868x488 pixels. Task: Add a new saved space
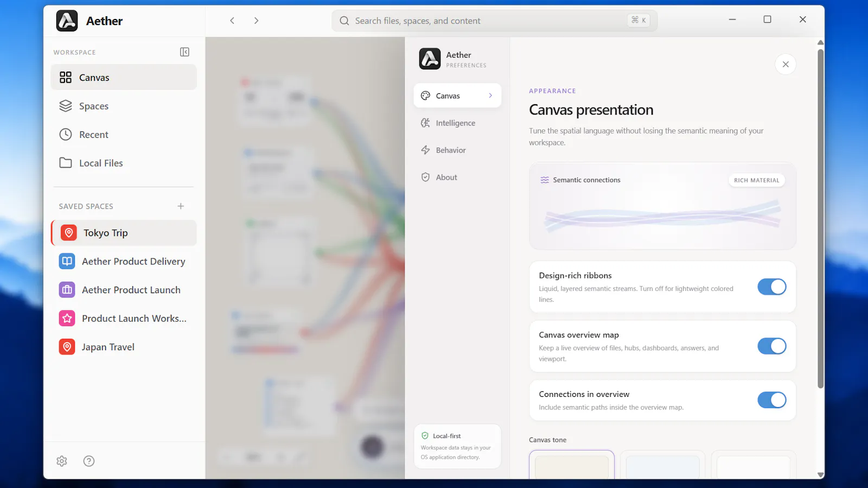[181, 206]
